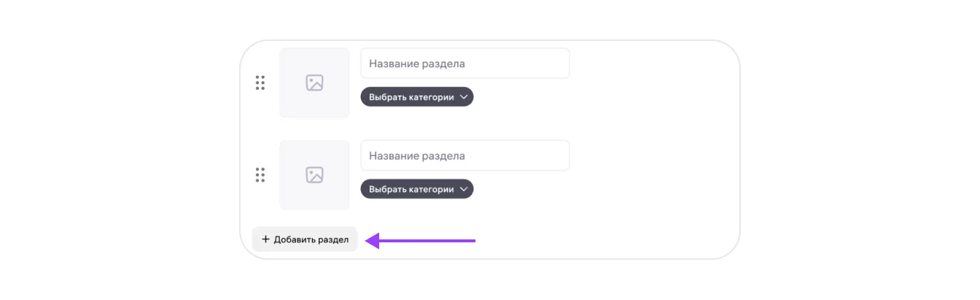Open second section's Выбрать категории dropdown

(417, 189)
